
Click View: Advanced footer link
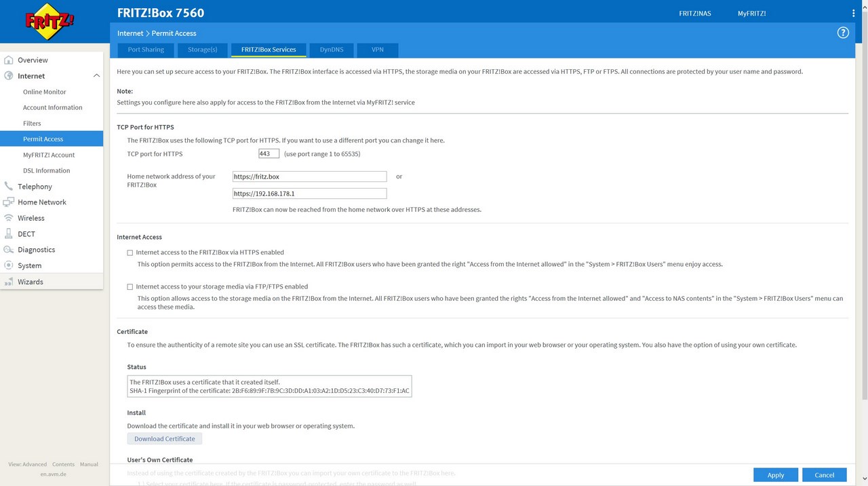(x=28, y=464)
